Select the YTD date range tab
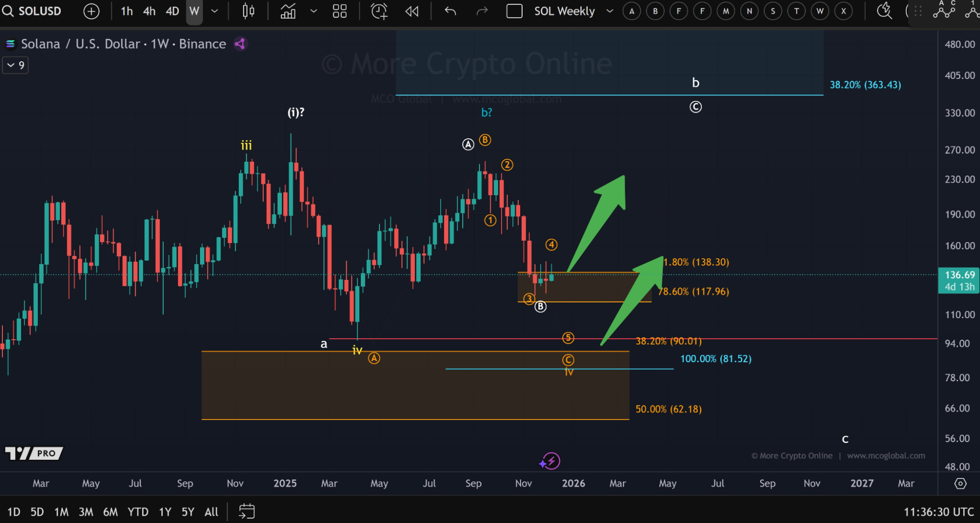Image resolution: width=980 pixels, height=523 pixels. click(138, 512)
